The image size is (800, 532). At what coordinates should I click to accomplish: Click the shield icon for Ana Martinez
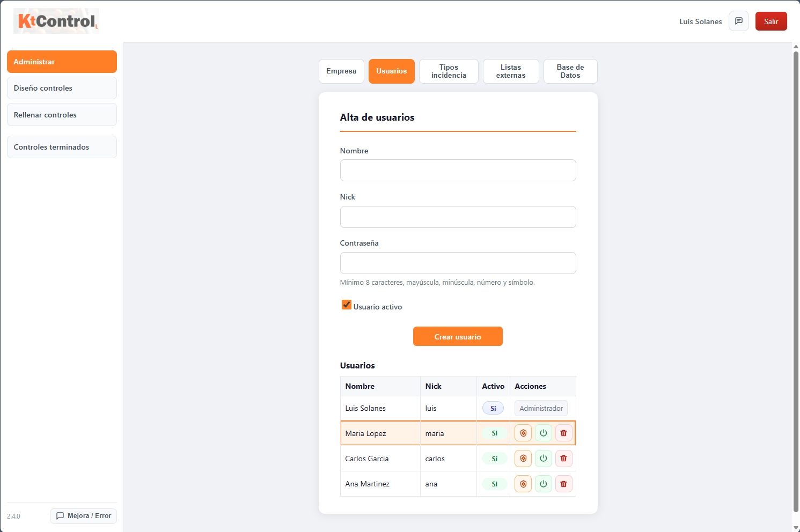pyautogui.click(x=523, y=484)
